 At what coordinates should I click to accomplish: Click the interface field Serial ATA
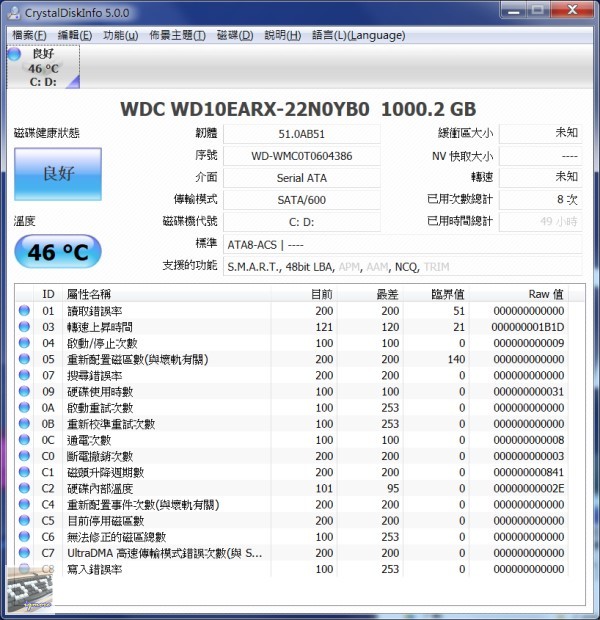pos(302,178)
